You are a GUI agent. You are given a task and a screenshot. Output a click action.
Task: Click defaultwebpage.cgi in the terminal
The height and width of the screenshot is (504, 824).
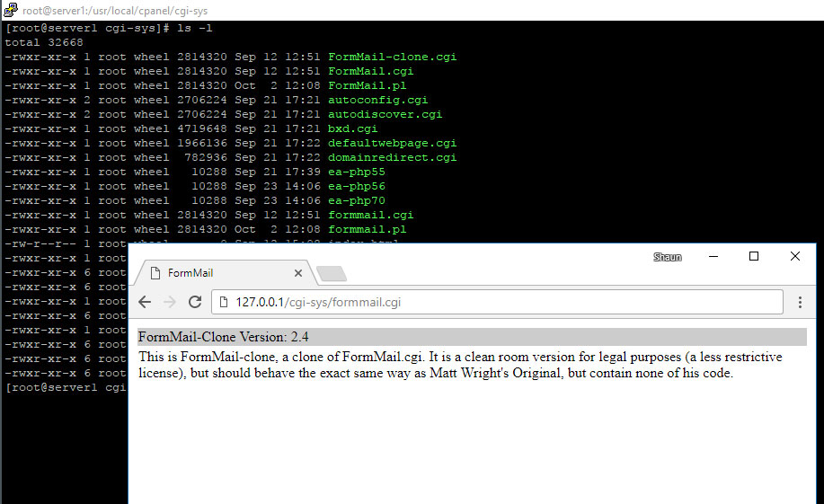[392, 143]
